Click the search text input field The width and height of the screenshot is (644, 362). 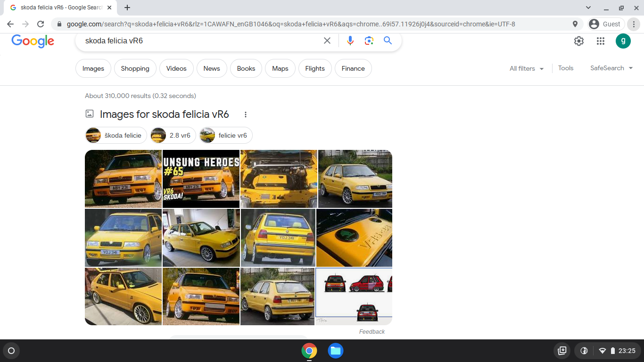click(200, 41)
